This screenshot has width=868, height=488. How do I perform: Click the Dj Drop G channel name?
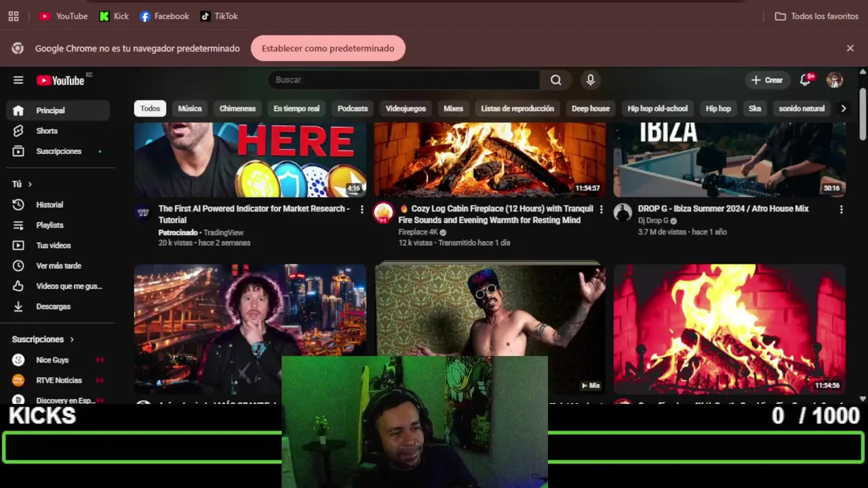click(653, 221)
